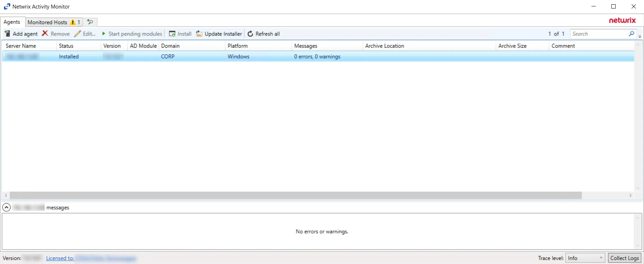Click the CORP domain cell
This screenshot has width=644, height=264.
(x=168, y=56)
